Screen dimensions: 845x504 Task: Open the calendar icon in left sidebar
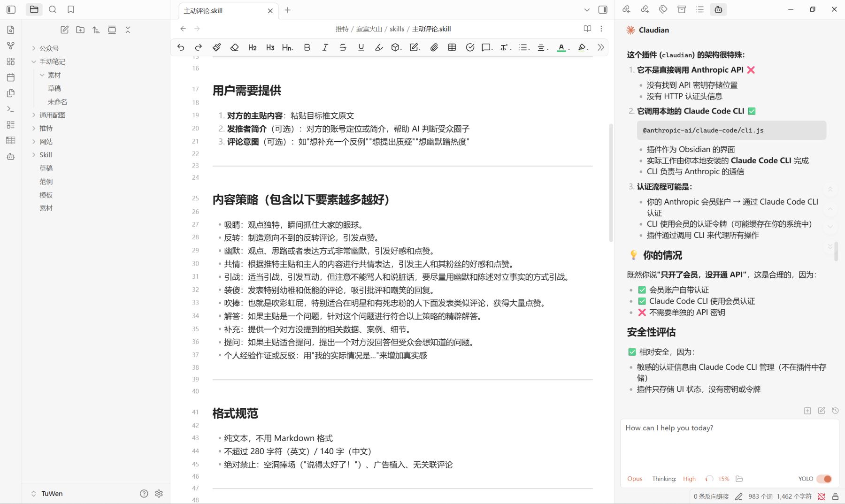pyautogui.click(x=10, y=77)
